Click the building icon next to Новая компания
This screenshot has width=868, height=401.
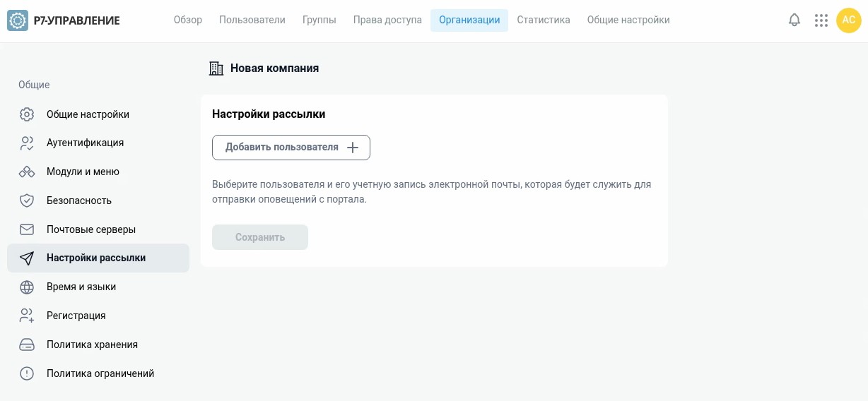[x=216, y=68]
